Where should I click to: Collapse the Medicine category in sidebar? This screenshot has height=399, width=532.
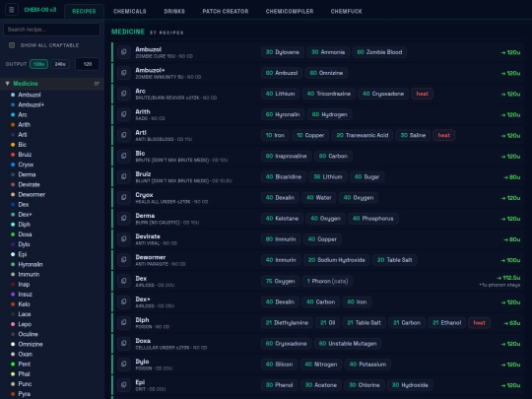click(x=52, y=84)
